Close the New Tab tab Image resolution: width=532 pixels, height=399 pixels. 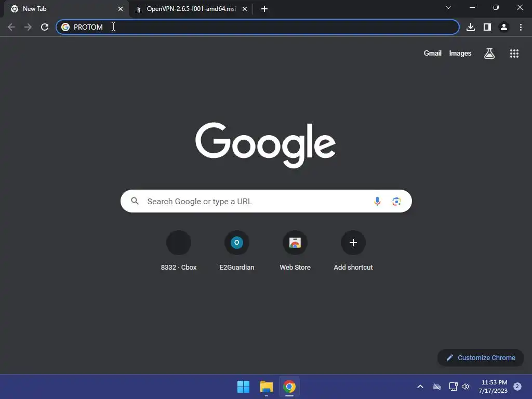click(x=121, y=9)
